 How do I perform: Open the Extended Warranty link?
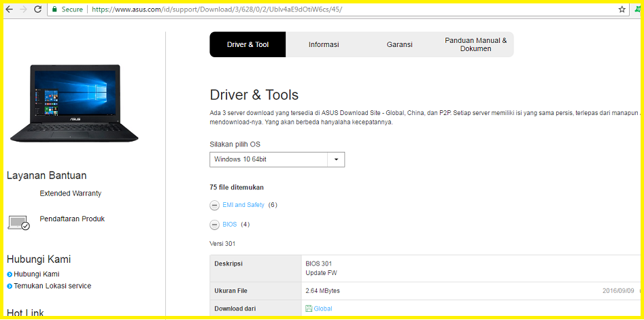pos(71,193)
